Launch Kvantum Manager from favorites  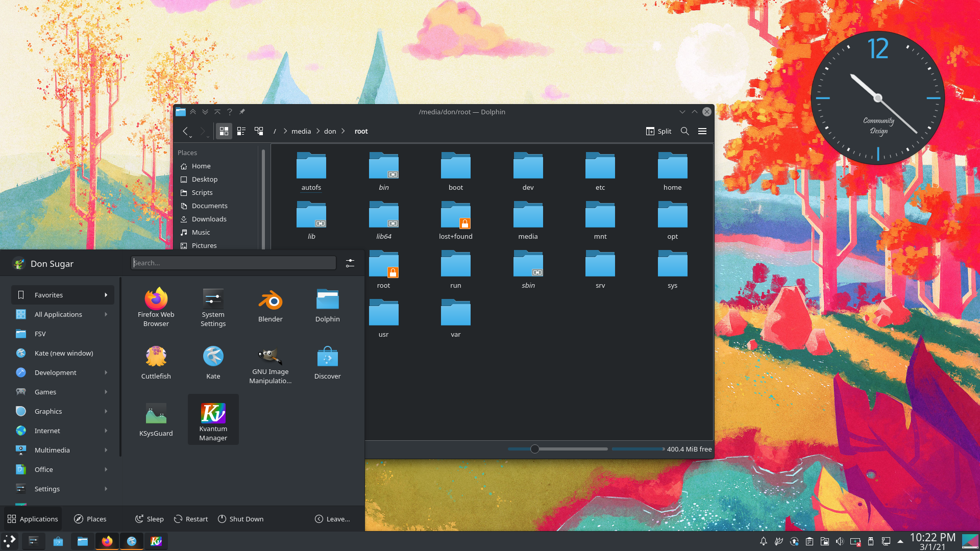(x=213, y=420)
